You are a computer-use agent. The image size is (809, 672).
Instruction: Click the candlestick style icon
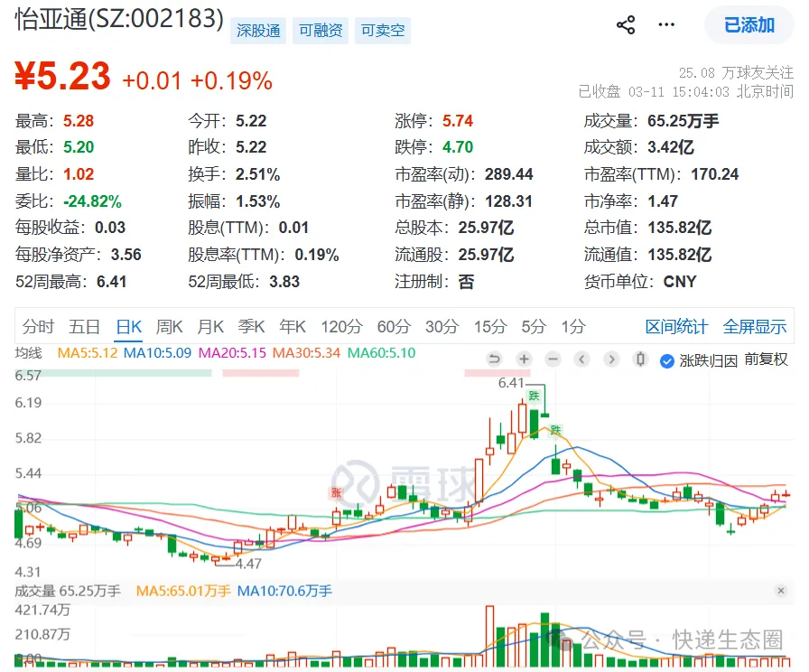(640, 359)
